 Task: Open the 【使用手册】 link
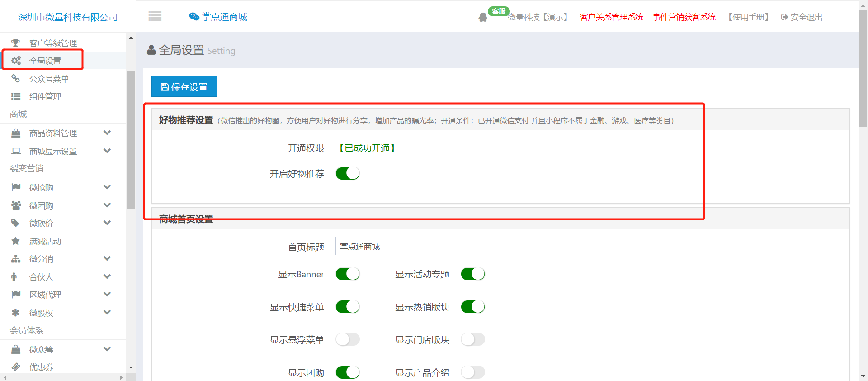pos(749,17)
